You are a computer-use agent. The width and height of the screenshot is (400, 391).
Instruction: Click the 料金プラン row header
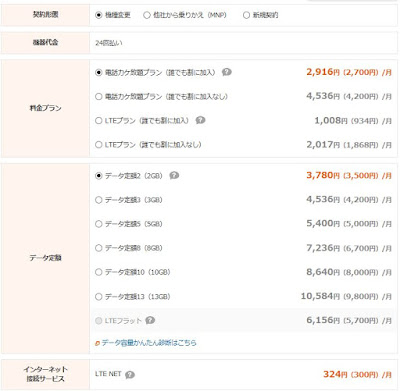45,108
